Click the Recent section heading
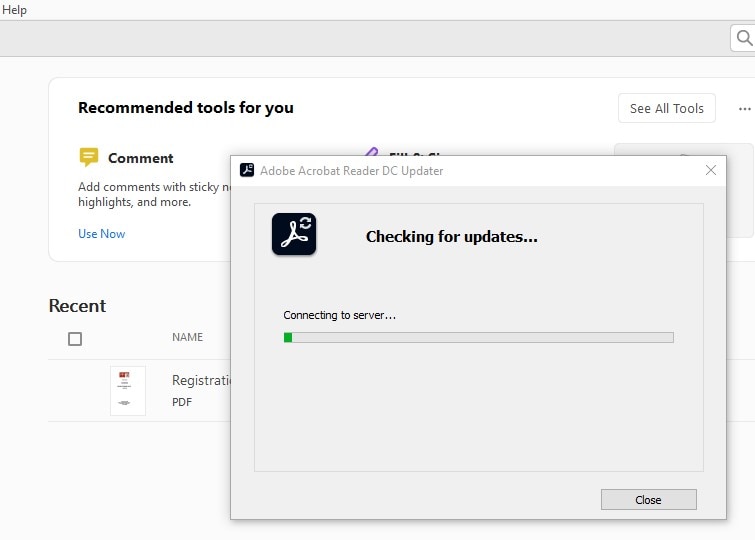 (77, 306)
